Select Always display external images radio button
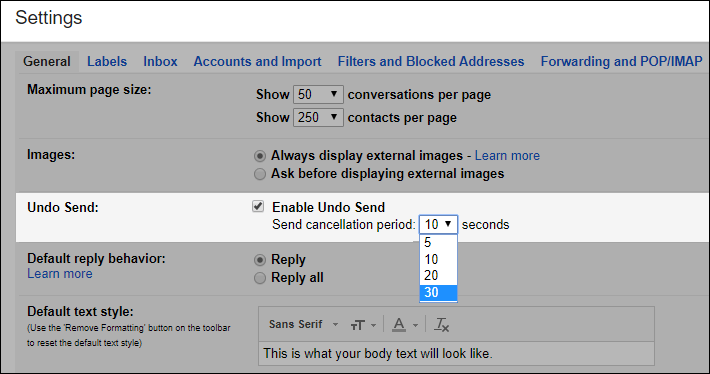Viewport: 710px width, 374px height. tap(260, 156)
